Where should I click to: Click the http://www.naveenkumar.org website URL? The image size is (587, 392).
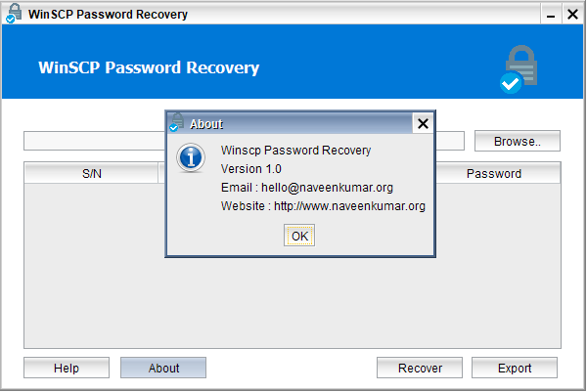click(349, 206)
